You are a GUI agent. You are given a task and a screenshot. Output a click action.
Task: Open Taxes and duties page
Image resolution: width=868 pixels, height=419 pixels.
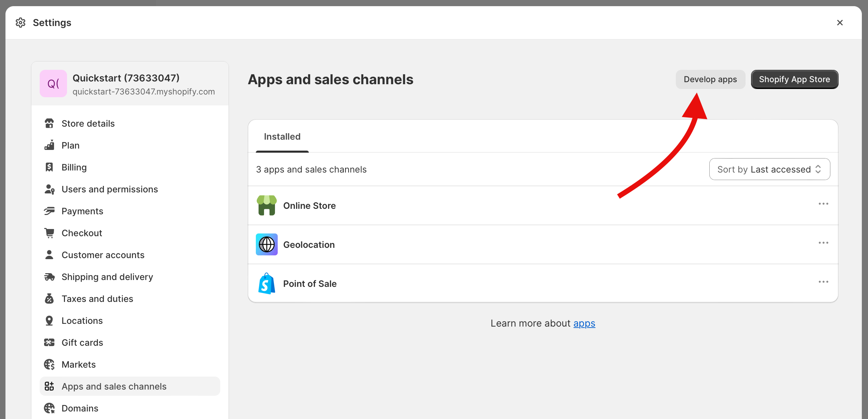point(130,299)
